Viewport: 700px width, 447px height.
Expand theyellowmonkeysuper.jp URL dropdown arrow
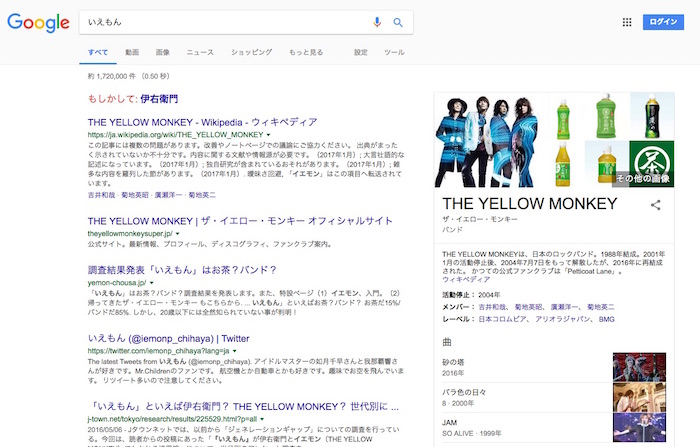click(177, 232)
